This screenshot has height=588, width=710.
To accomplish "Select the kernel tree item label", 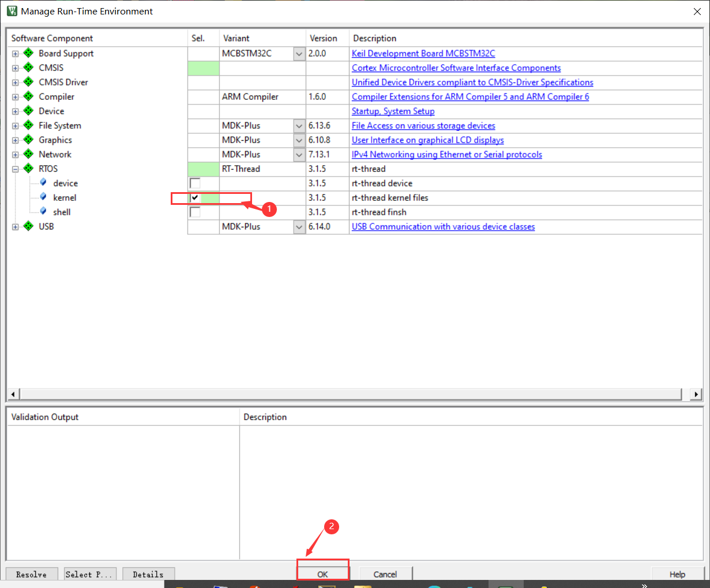I will pos(65,197).
